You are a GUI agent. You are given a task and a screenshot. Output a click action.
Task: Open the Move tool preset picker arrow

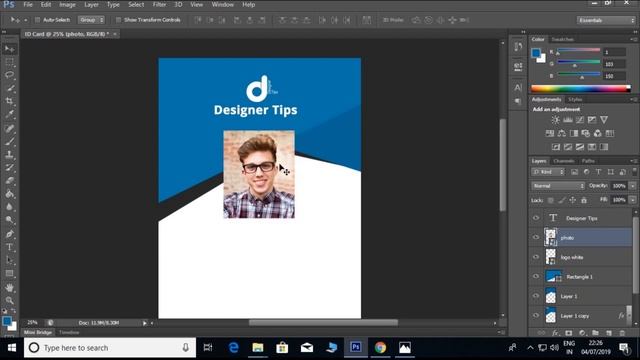[x=25, y=20]
